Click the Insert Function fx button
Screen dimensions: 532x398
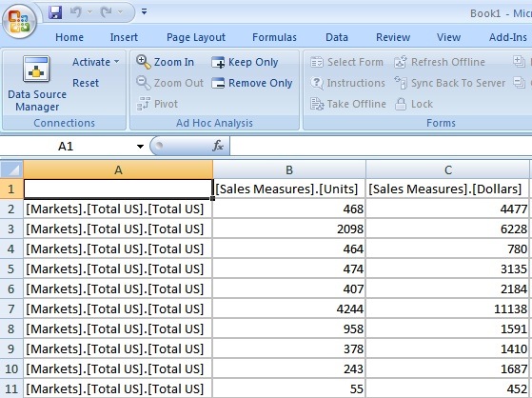pos(218,146)
